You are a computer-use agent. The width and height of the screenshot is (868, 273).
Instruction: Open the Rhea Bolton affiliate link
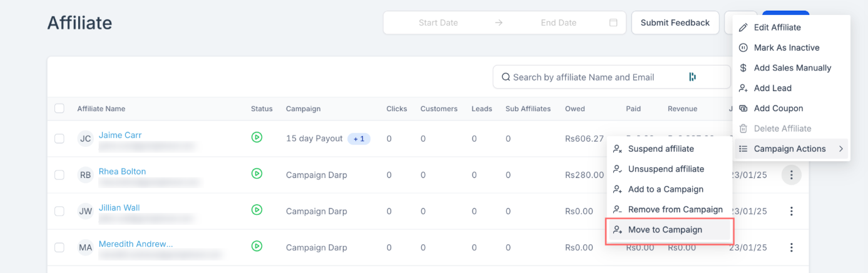point(122,171)
